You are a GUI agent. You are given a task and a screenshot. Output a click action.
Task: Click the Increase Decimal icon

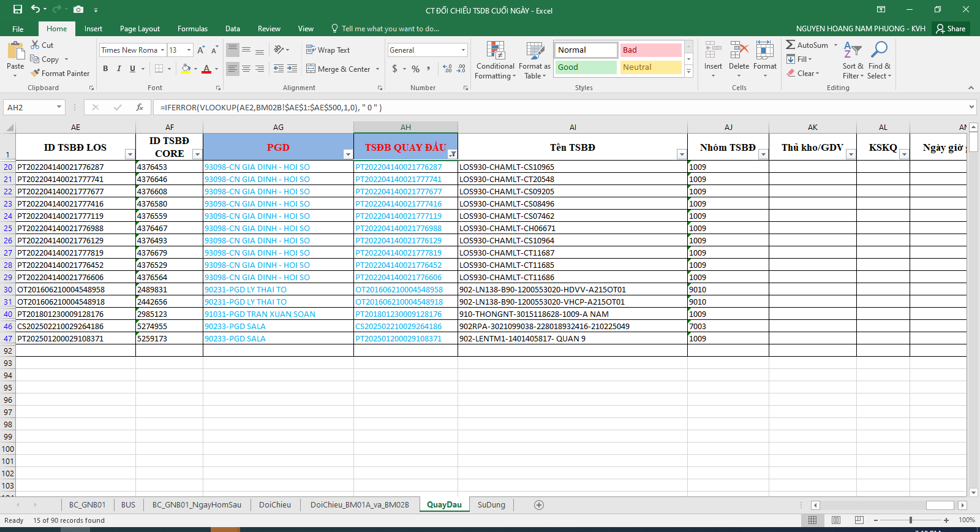tap(447, 69)
